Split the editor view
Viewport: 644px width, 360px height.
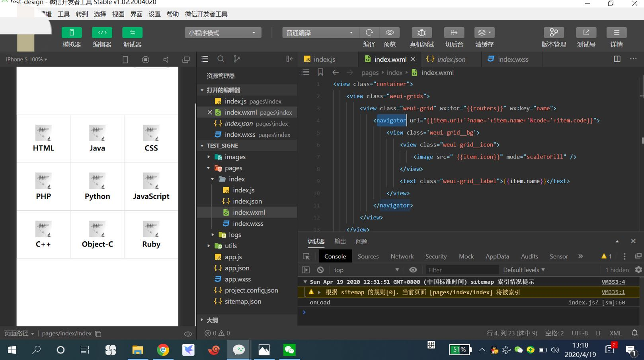coord(617,59)
